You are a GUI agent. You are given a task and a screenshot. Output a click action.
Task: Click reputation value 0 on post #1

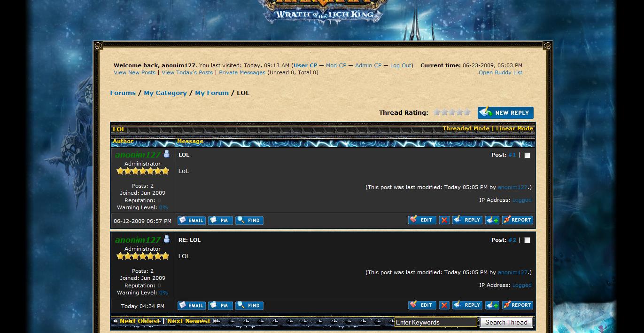tap(159, 200)
